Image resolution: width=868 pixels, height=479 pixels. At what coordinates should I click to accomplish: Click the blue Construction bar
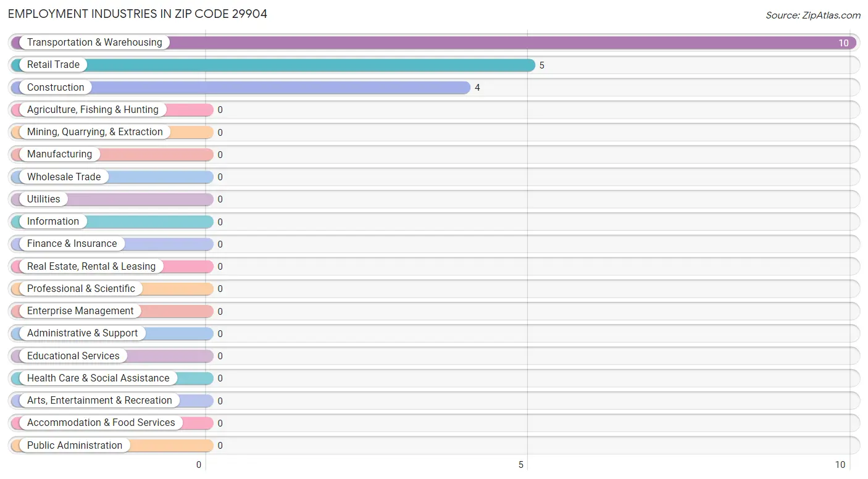(x=241, y=87)
